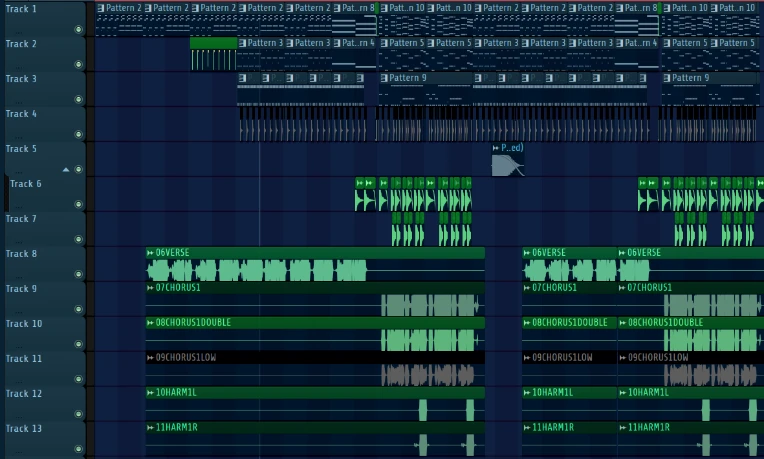Image resolution: width=764 pixels, height=459 pixels.
Task: Click the audio icon on first 07CHORUS1 clip
Action: (x=150, y=288)
